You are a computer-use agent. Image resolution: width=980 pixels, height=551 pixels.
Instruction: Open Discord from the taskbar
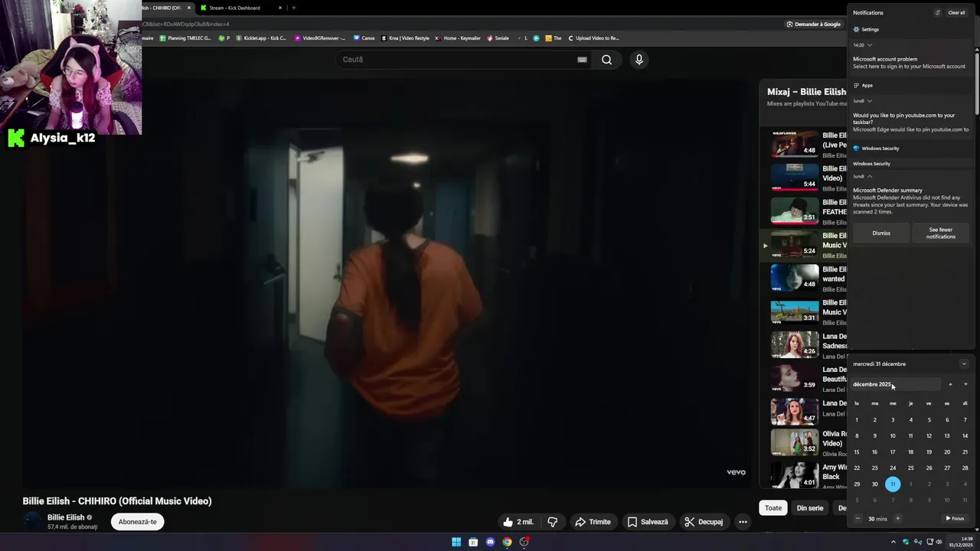[490, 542]
